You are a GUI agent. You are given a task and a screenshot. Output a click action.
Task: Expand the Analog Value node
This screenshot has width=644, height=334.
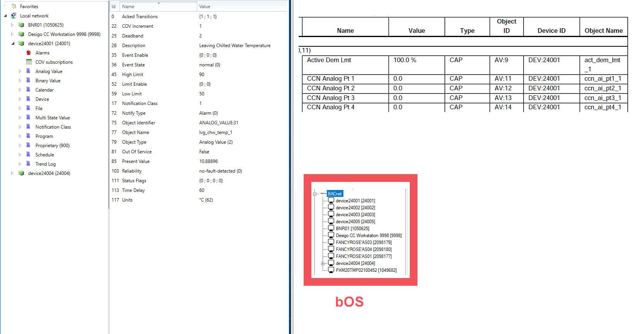(20, 71)
